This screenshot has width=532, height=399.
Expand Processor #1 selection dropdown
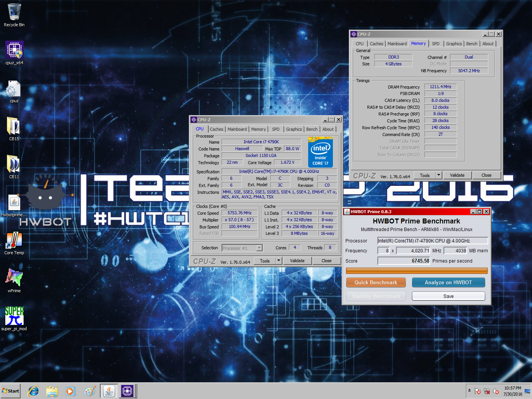[x=260, y=248]
